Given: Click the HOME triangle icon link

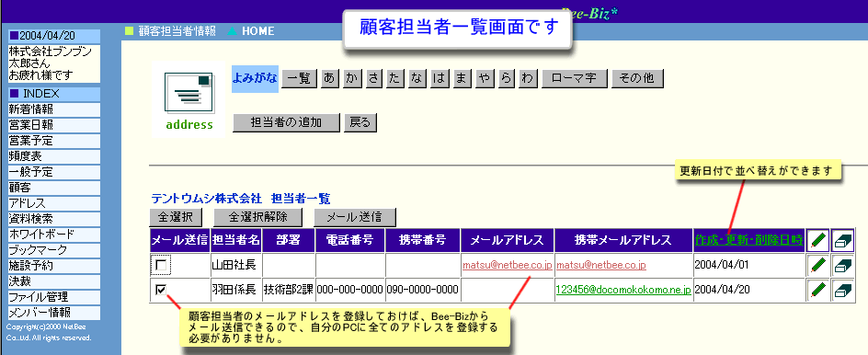Looking at the screenshot, I should point(233,31).
